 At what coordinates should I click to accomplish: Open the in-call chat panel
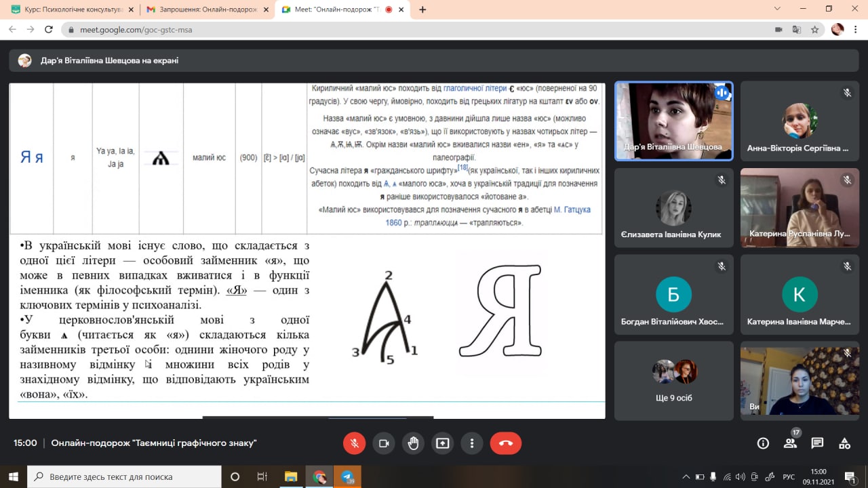[x=817, y=443]
